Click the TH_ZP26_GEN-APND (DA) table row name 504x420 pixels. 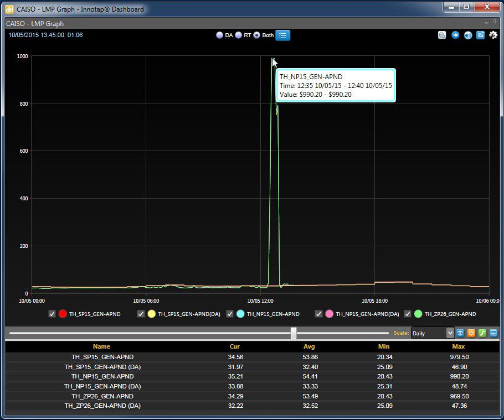coord(102,406)
